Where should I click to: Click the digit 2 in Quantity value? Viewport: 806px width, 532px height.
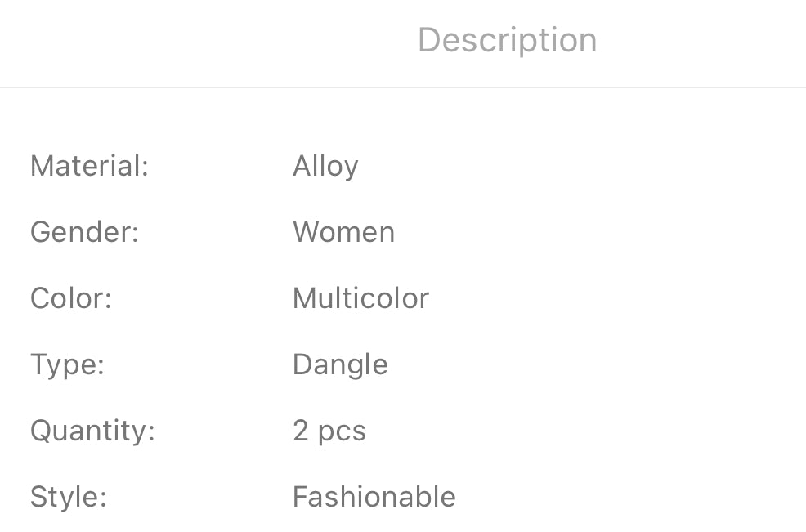[301, 431]
